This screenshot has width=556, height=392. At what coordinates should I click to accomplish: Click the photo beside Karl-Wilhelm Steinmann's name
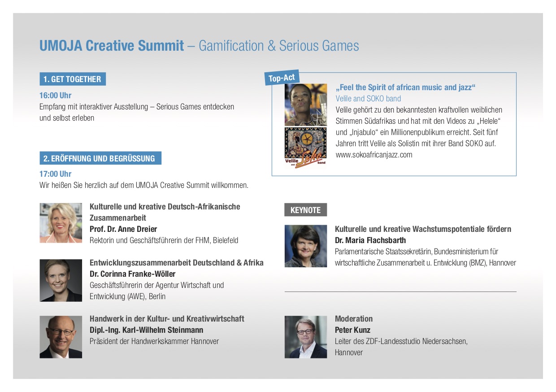pyautogui.click(x=61, y=337)
